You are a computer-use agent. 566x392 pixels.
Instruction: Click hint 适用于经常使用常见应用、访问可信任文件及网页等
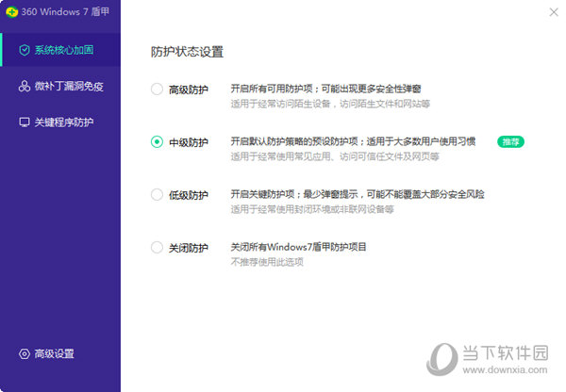click(x=335, y=156)
